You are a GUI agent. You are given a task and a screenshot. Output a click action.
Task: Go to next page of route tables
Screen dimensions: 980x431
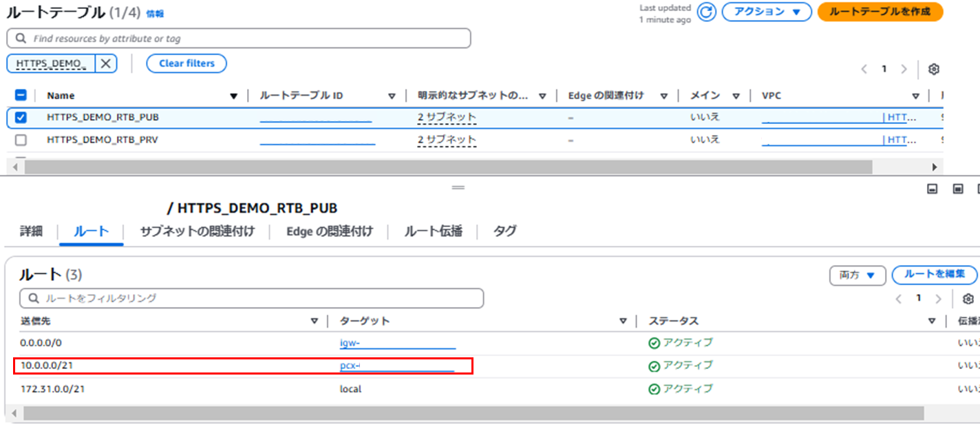point(904,69)
